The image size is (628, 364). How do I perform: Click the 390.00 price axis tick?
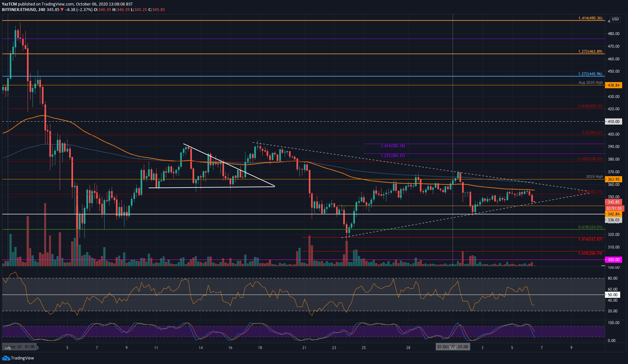pyautogui.click(x=613, y=147)
